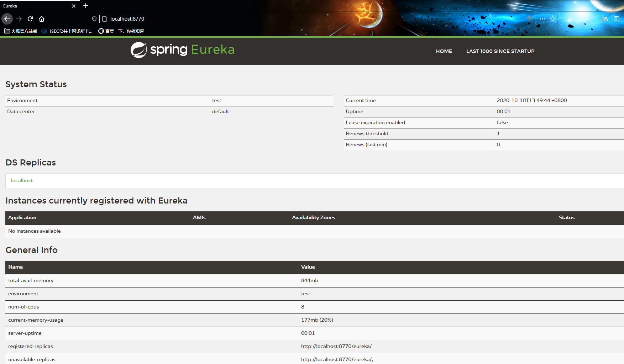This screenshot has width=624, height=364.
Task: Click the total-avail-memory row name
Action: coord(31,280)
